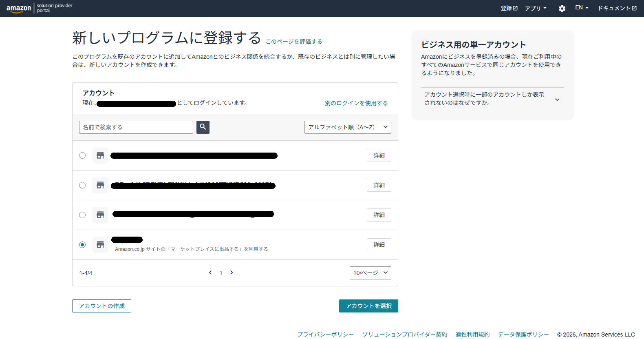Image resolution: width=644 pixels, height=339 pixels.
Task: Click the store icon in the second account row
Action: (x=100, y=185)
